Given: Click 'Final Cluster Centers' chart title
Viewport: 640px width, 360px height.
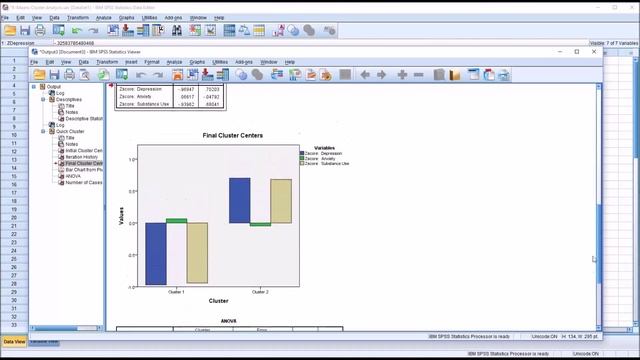Looking at the screenshot, I should coord(233,136).
